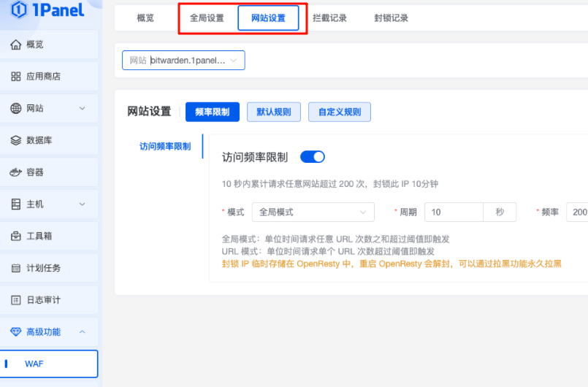The image size is (588, 387).
Task: Turn off the 访问频率限制 switch
Action: click(313, 157)
